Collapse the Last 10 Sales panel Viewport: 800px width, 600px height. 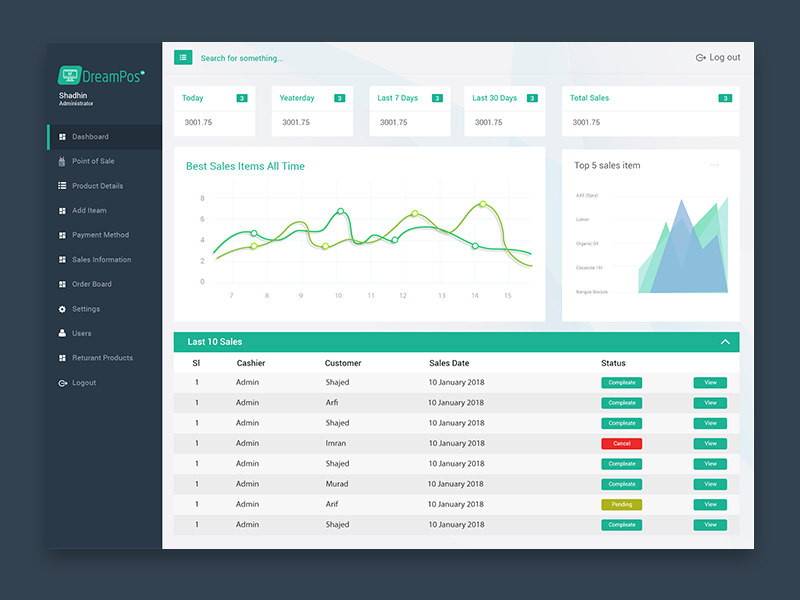pyautogui.click(x=726, y=341)
